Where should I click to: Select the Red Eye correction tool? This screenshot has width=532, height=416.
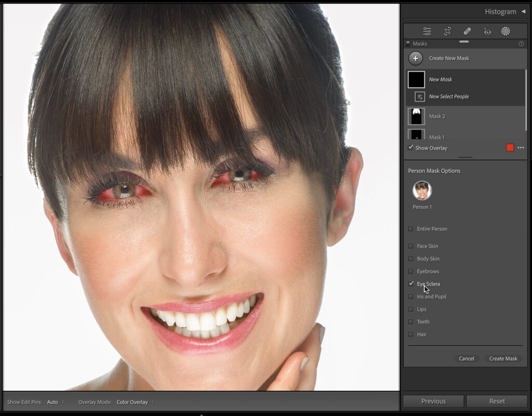487,31
